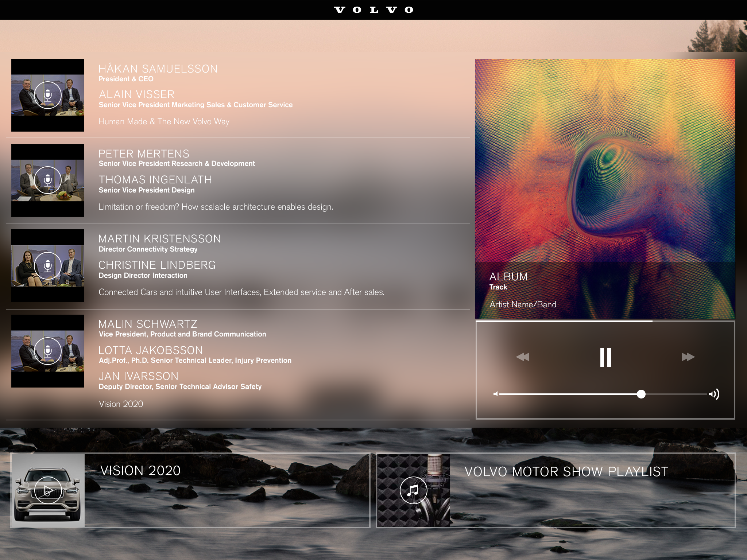Click the high volume speaker icon
This screenshot has height=560, width=747.
(x=714, y=394)
